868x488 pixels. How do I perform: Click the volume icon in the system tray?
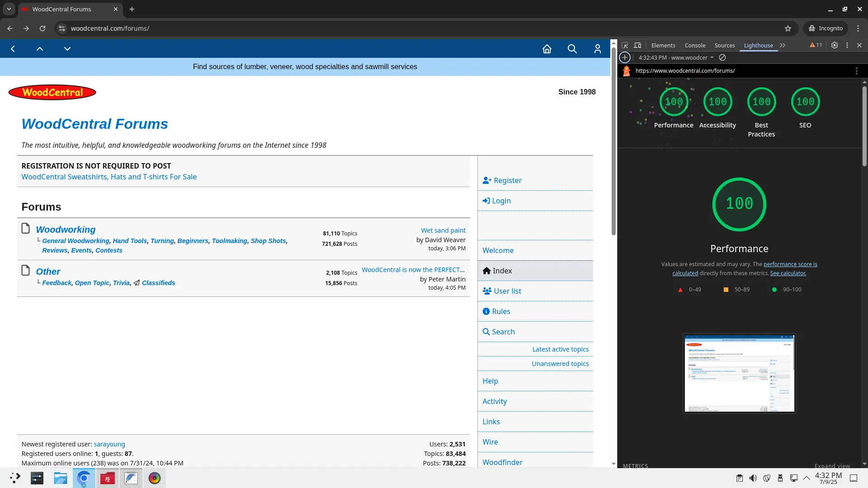753,478
